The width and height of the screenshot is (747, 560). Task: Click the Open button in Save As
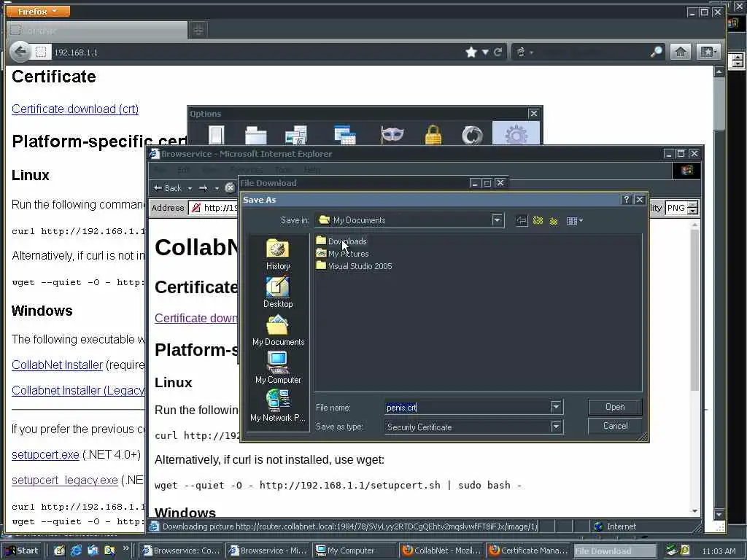(615, 407)
